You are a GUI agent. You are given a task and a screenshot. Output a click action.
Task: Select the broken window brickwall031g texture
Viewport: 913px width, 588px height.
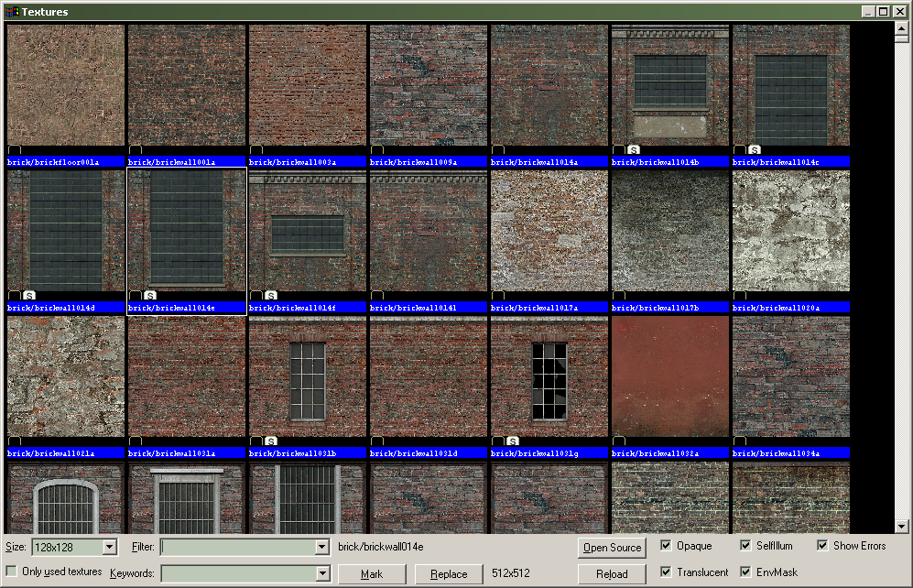coord(549,376)
